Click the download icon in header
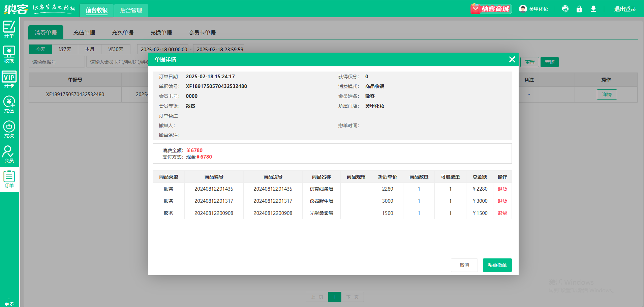Screen dimensions: 644x307 point(593,9)
